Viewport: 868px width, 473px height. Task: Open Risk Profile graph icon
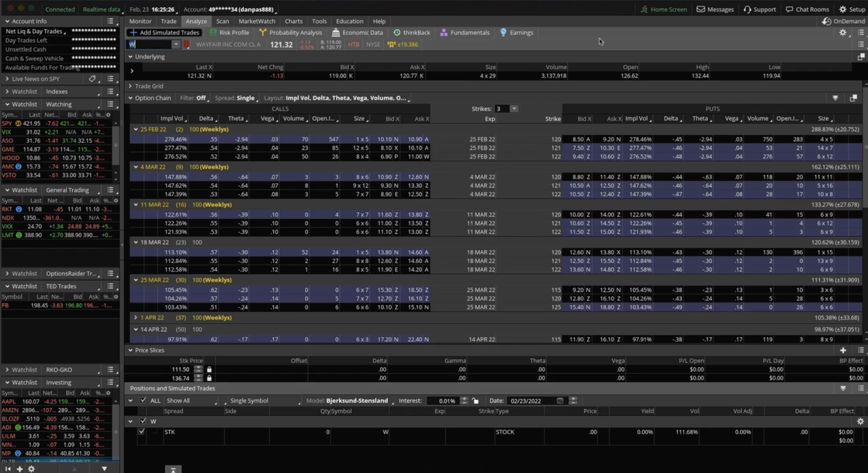[x=213, y=32]
